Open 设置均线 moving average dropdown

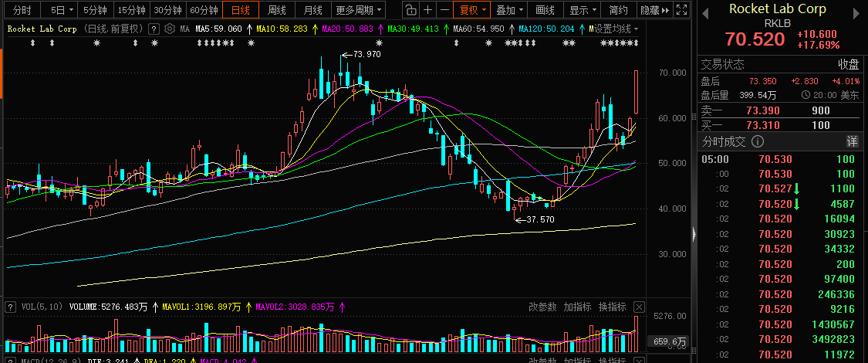click(x=613, y=29)
